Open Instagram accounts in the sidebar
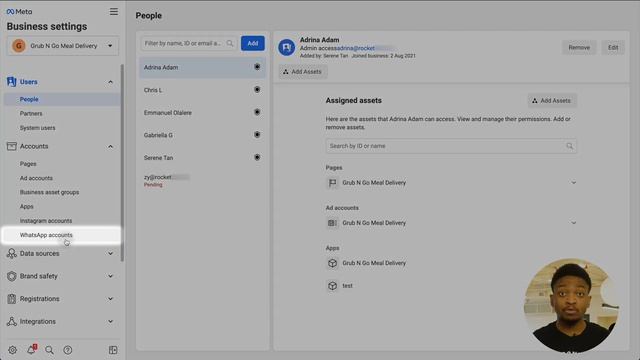Screen dimensions: 640x360 [46, 221]
